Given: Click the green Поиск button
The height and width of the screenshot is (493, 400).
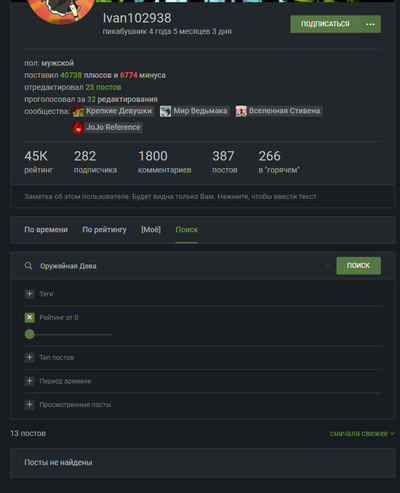Looking at the screenshot, I should pos(358,266).
